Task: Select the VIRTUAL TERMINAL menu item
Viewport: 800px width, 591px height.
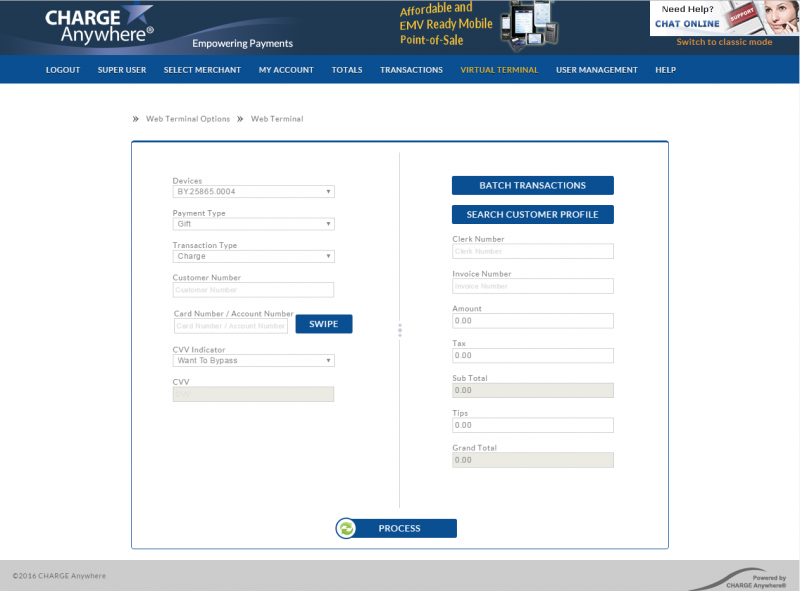Action: coord(499,70)
